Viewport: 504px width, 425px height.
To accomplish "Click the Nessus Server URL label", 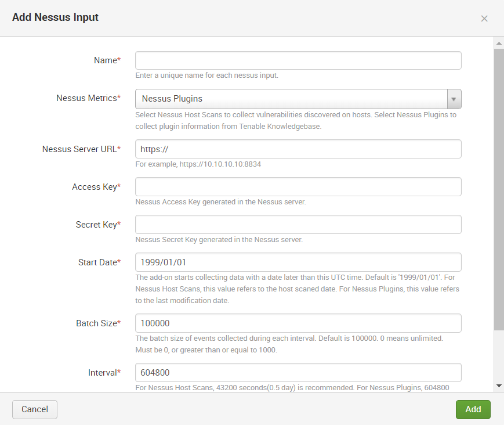I will tap(81, 149).
